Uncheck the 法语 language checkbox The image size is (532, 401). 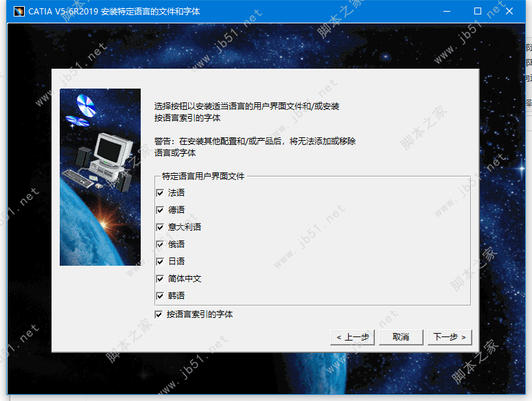(160, 193)
